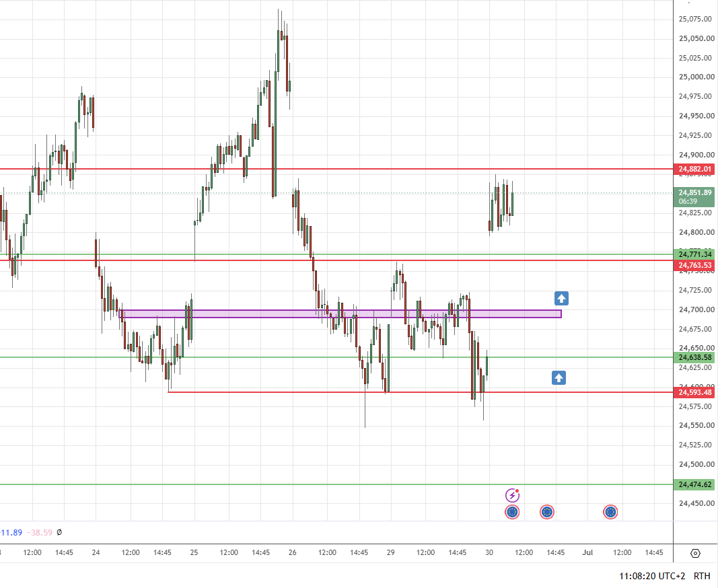The height and width of the screenshot is (588, 718).
Task: Click the 25,000.00 price axis tick
Action: point(696,77)
